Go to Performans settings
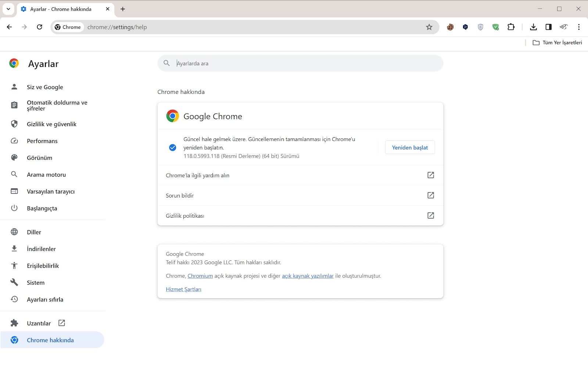 pyautogui.click(x=53, y=141)
